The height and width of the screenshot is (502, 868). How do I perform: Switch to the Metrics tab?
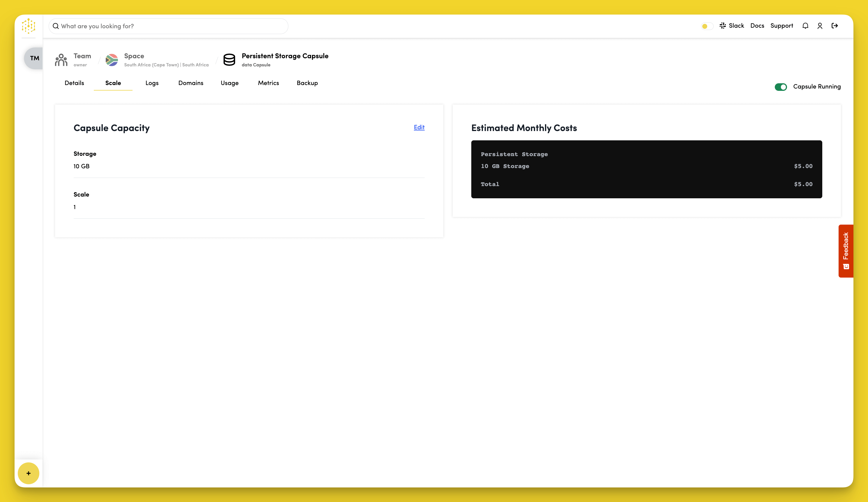point(268,83)
